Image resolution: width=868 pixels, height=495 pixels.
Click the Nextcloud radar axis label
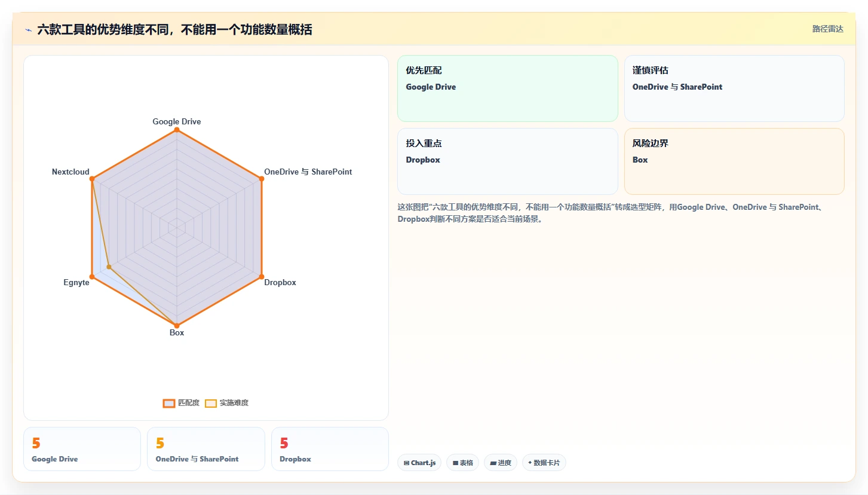point(70,172)
